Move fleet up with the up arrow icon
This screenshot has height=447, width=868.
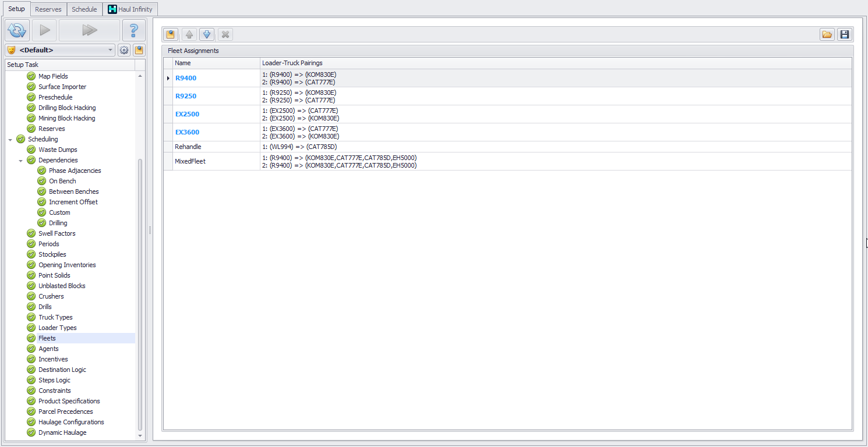pyautogui.click(x=189, y=34)
